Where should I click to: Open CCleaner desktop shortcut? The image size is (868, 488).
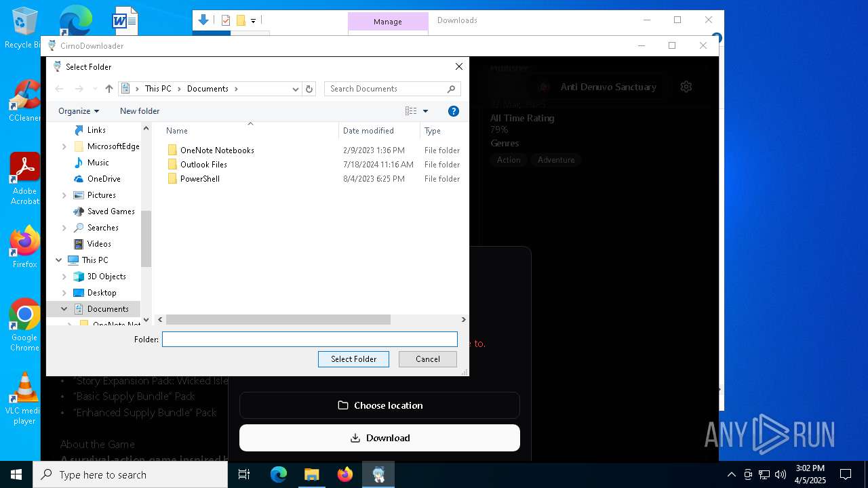24,102
